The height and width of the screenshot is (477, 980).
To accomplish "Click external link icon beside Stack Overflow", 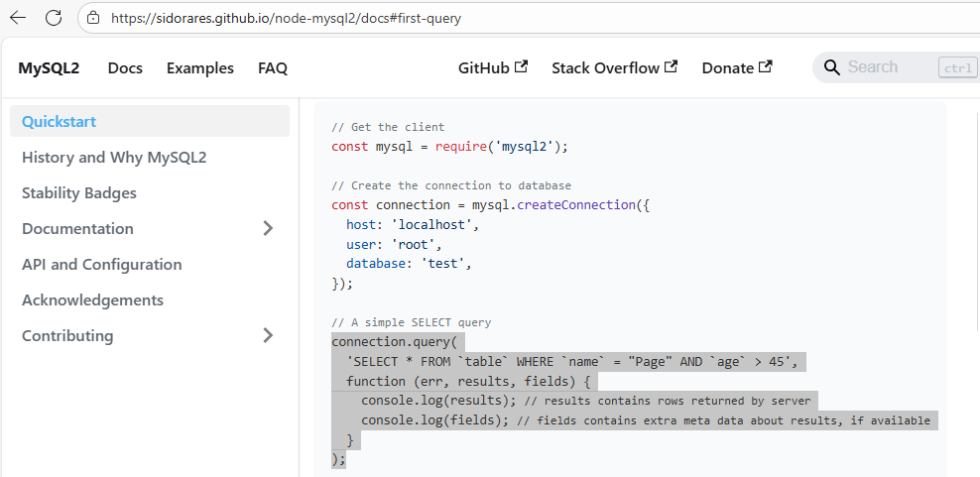I will click(x=672, y=67).
